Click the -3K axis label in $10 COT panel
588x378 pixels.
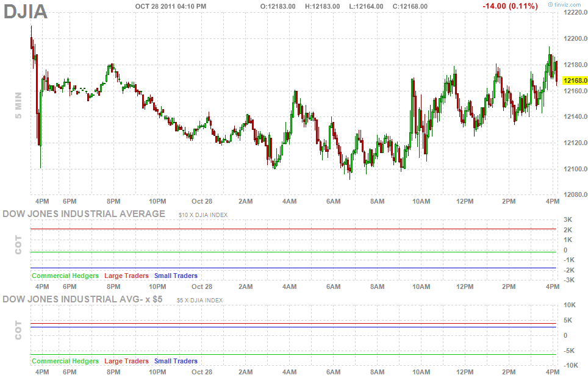(x=569, y=280)
